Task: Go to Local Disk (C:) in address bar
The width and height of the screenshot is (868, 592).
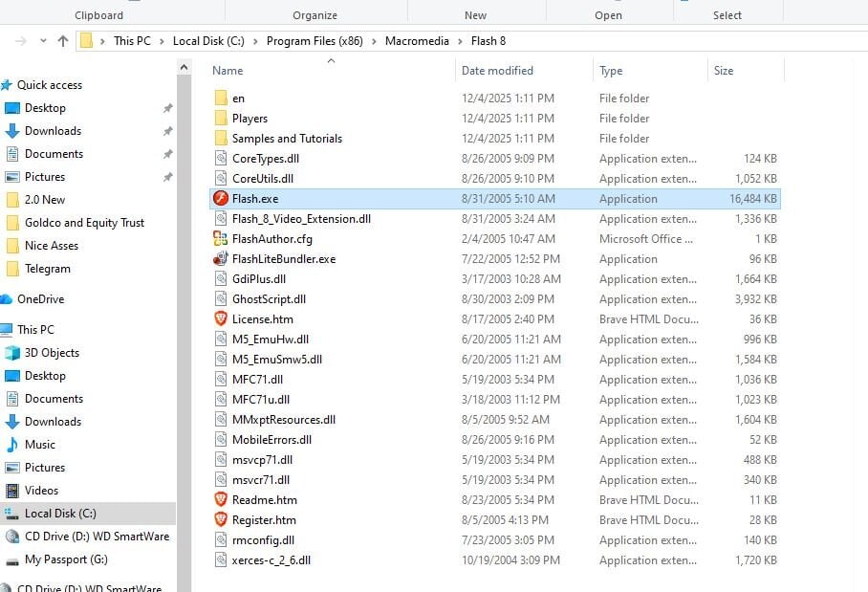Action: (x=208, y=41)
